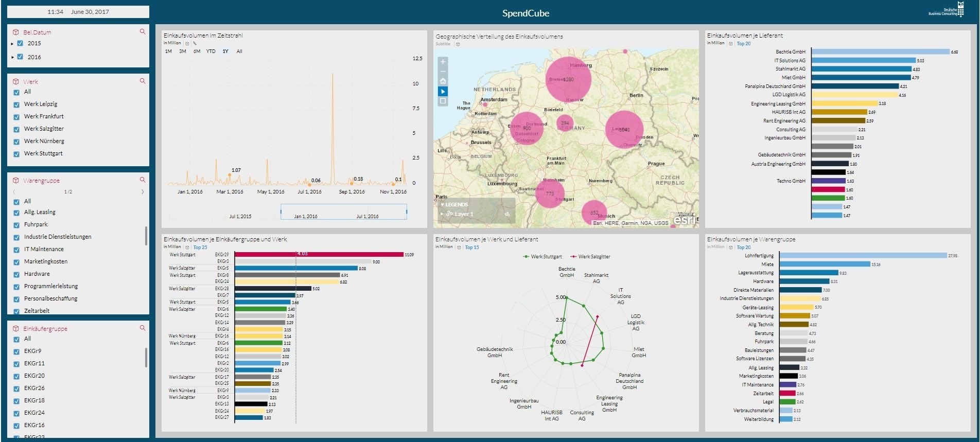980x442 pixels.
Task: Zoom in on the map
Action: (443, 61)
